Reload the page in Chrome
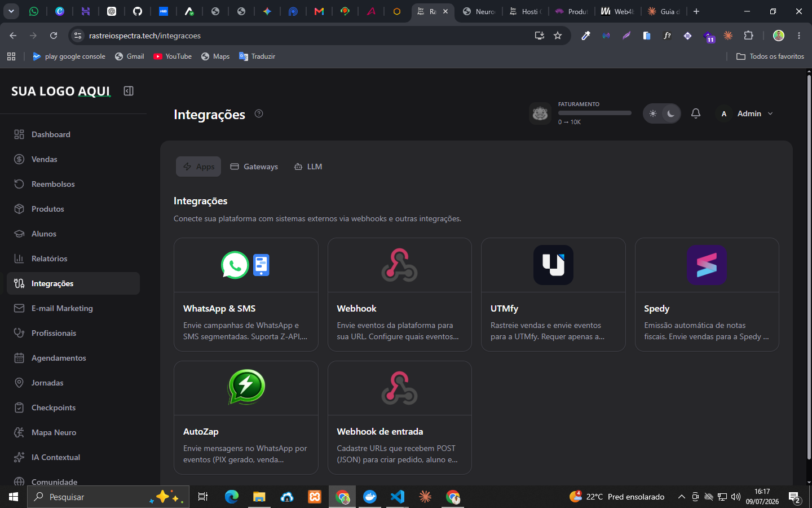 [54, 36]
